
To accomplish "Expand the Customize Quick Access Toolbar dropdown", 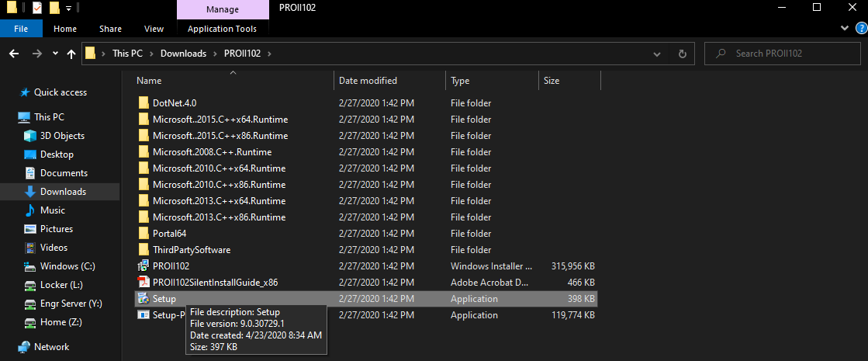I will (68, 9).
